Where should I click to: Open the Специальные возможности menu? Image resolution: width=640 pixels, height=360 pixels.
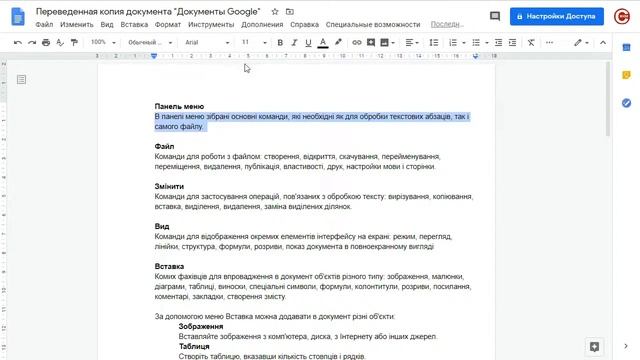pos(373,24)
